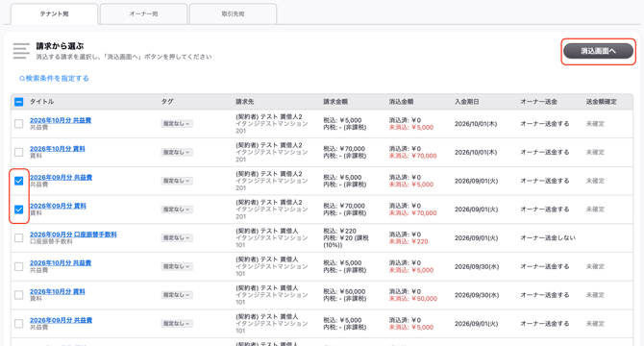This screenshot has width=644, height=346.
Task: Open tag dropdown for ¥50,000 2026年10月分 賃料 row
Action: pos(177,295)
